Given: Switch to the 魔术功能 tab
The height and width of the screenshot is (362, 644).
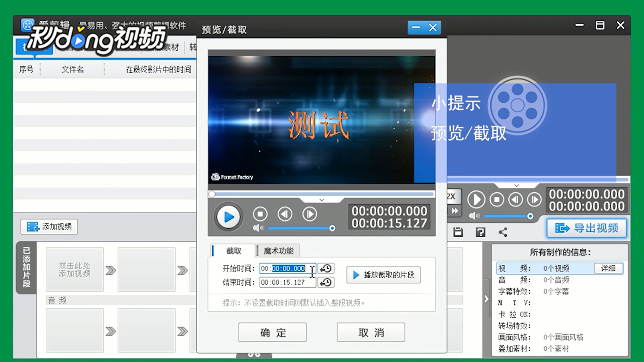Looking at the screenshot, I should tap(279, 251).
